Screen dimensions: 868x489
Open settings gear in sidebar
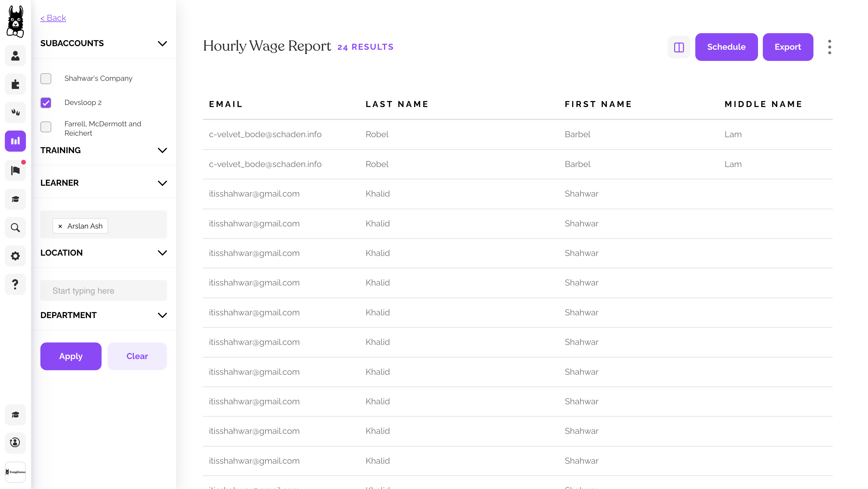click(x=15, y=256)
